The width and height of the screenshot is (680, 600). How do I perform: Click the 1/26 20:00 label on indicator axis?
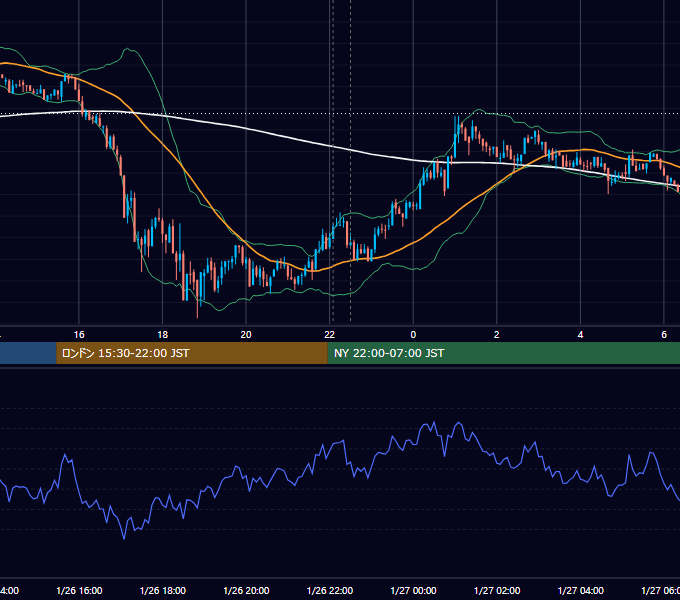(246, 590)
